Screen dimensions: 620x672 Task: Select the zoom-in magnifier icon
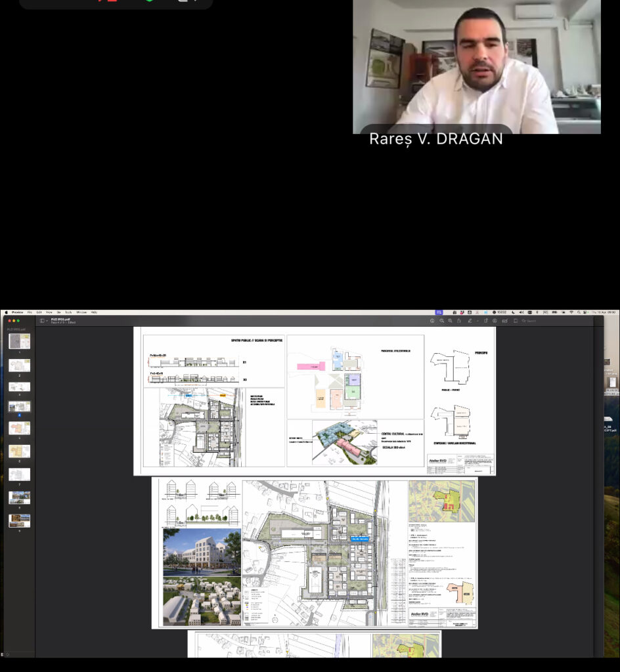[451, 321]
